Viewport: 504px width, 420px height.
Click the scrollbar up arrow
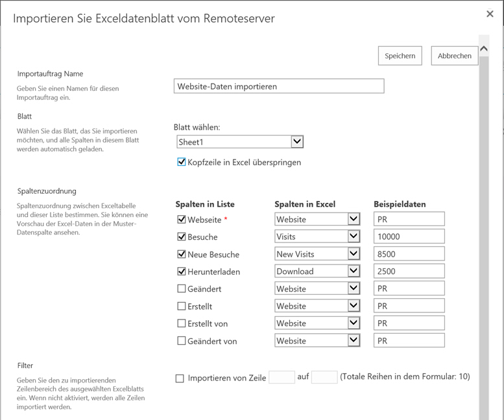[484, 49]
